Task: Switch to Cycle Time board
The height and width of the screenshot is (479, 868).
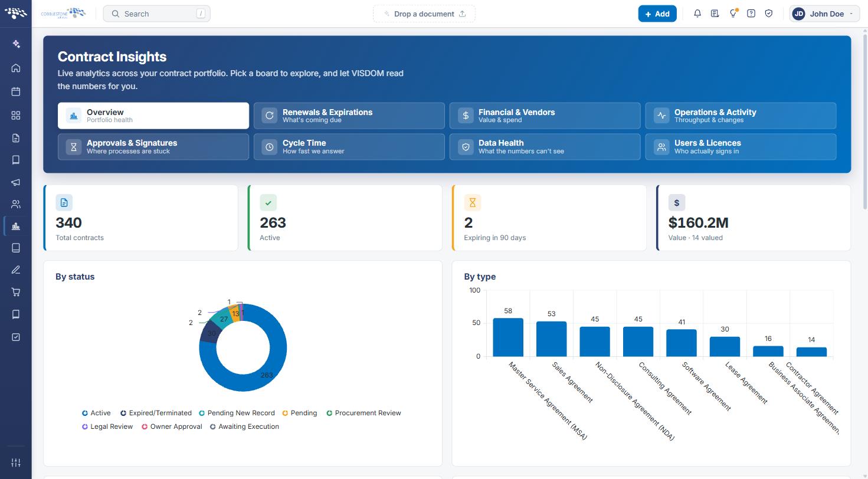Action: (349, 147)
